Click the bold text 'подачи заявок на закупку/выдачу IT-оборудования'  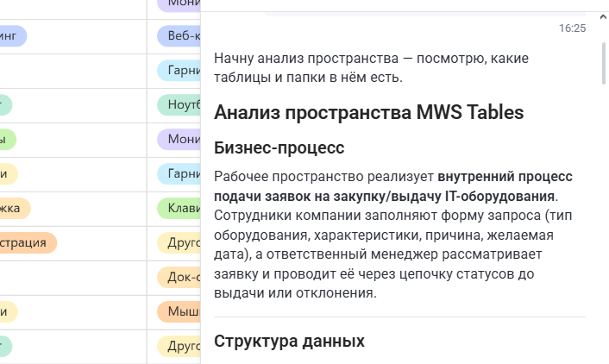pyautogui.click(x=384, y=196)
